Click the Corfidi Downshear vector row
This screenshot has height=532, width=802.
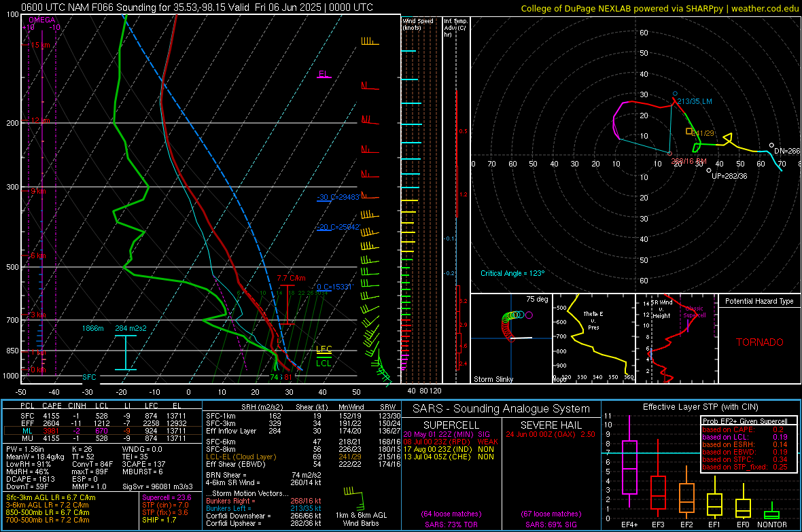click(x=264, y=516)
